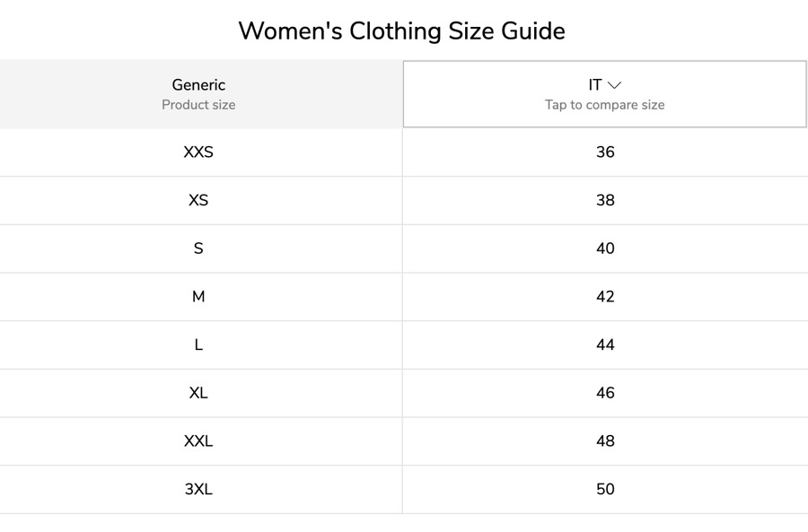This screenshot has width=808, height=532.
Task: Select the 3XL size row label
Action: point(198,489)
